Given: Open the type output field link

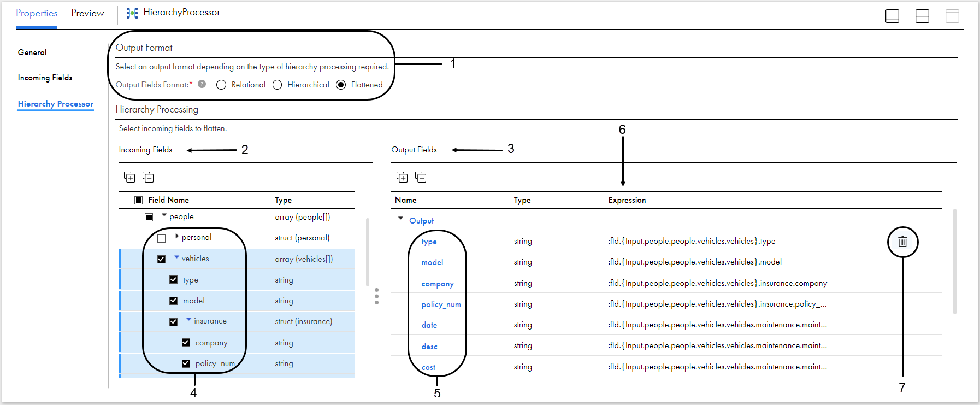Looking at the screenshot, I should click(x=429, y=242).
